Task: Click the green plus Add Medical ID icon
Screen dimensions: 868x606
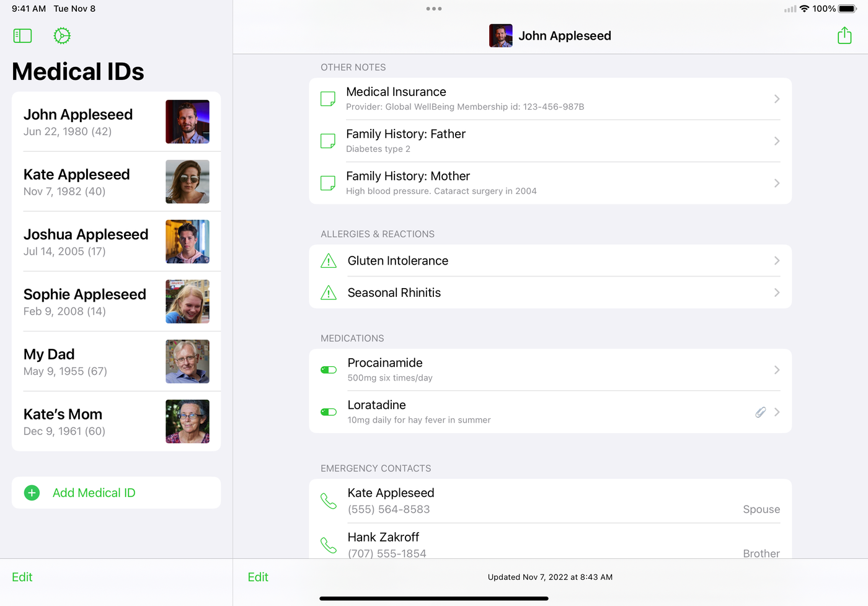Action: pos(32,493)
